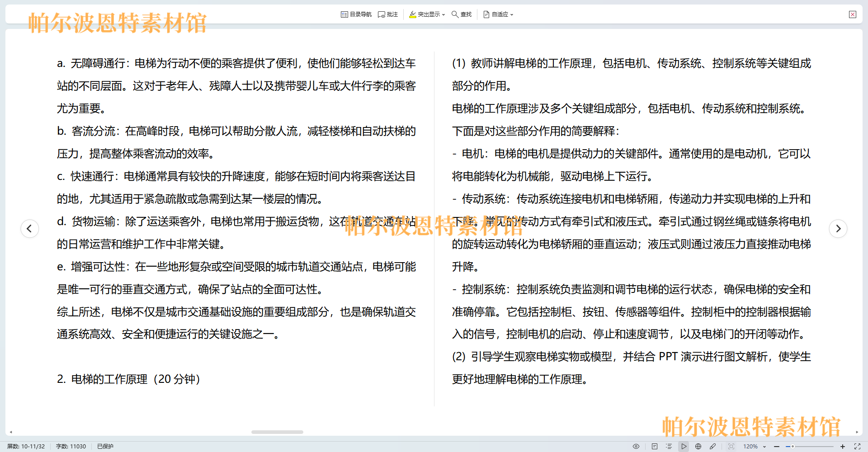The width and height of the screenshot is (868, 452).
Task: Click the line starting (2) 引导学生观察电梯实物
Action: 632,357
